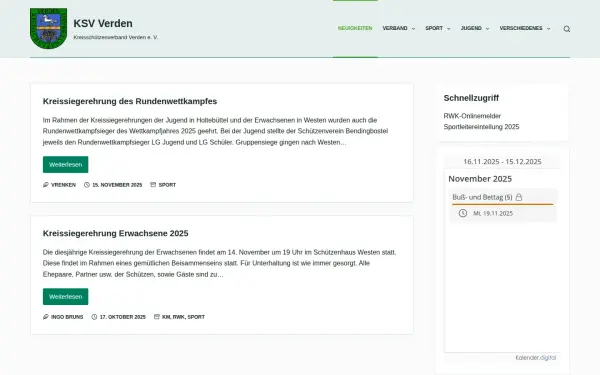Click the category icon beside SPORT in the first post

(153, 185)
